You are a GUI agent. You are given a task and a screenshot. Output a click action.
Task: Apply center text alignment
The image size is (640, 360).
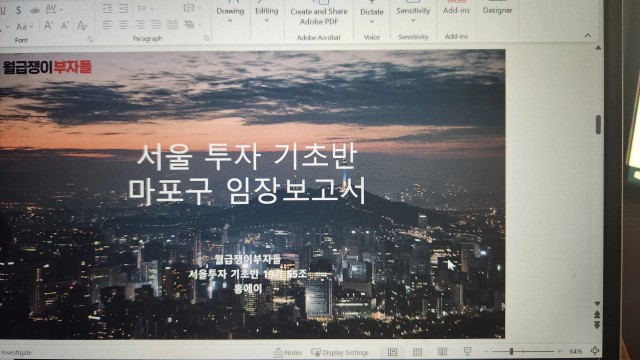(123, 25)
